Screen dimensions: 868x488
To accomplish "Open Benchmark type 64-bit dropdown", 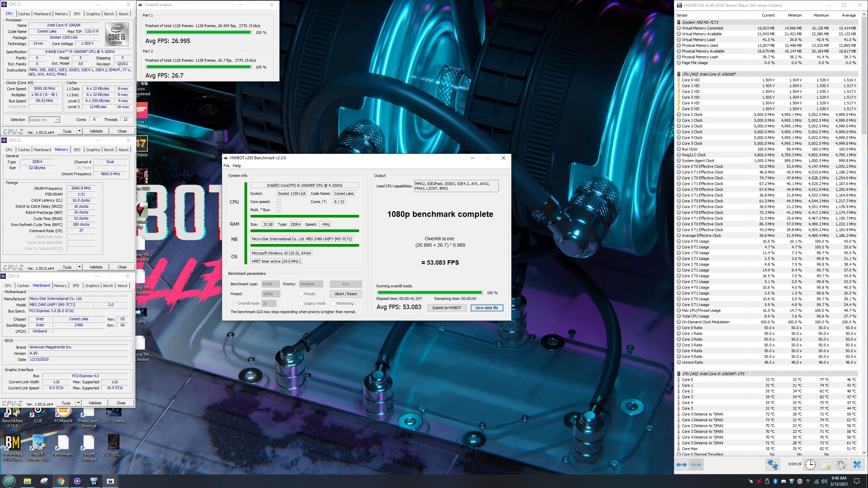I will (271, 284).
